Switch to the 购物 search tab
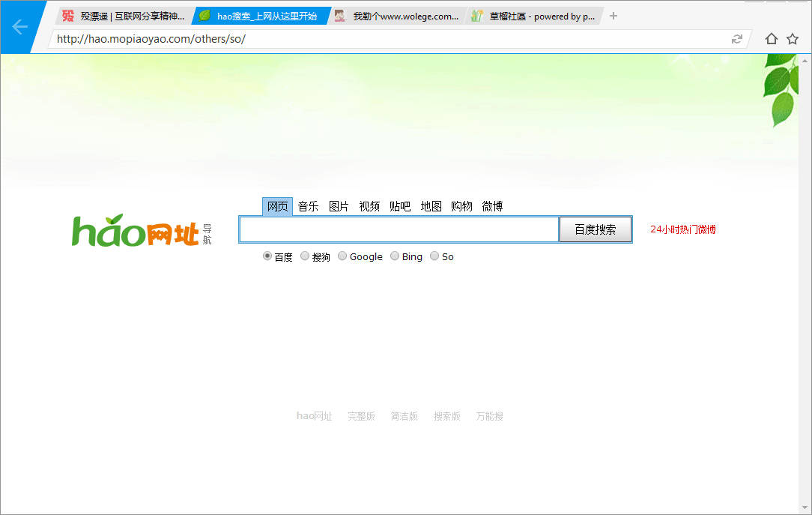Viewport: 812px width, 515px height. (461, 206)
